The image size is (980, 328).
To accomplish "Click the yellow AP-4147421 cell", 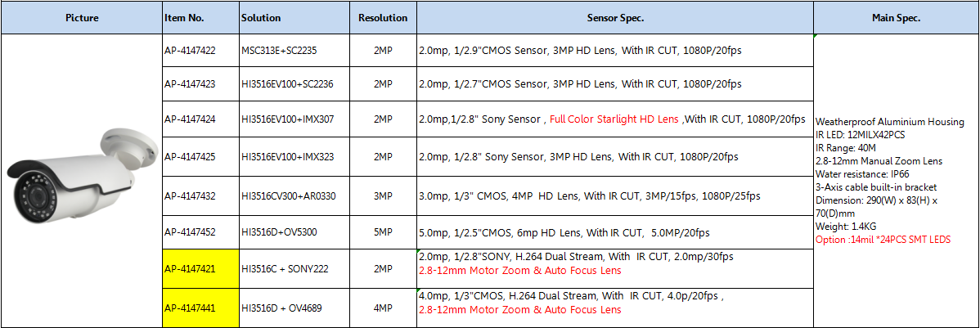I will [201, 268].
